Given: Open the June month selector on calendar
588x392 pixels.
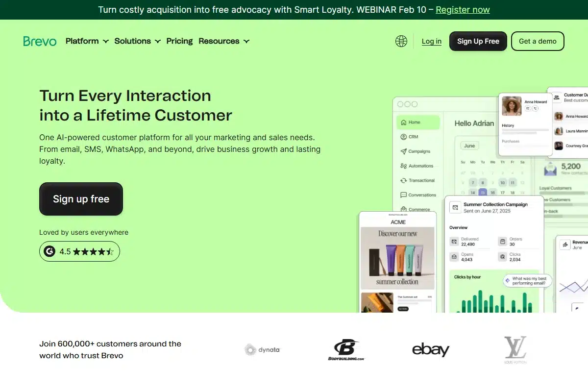Looking at the screenshot, I should pyautogui.click(x=469, y=146).
